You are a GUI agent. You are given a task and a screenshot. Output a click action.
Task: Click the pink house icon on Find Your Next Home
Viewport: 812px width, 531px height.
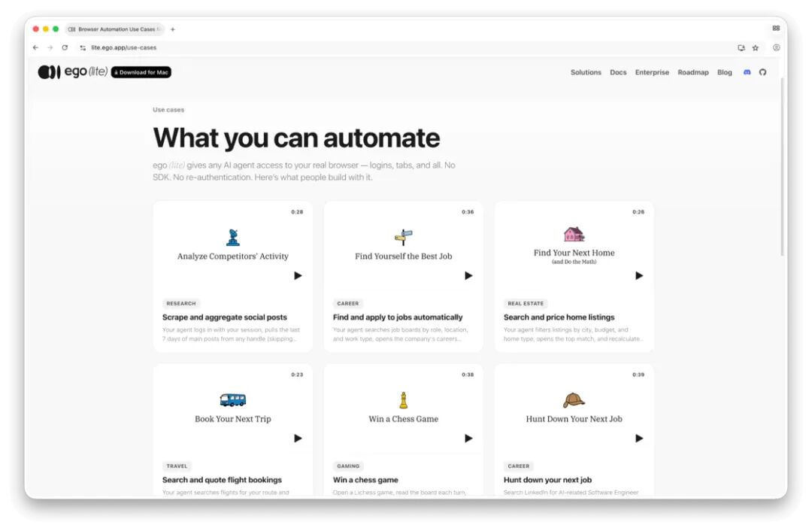574,234
